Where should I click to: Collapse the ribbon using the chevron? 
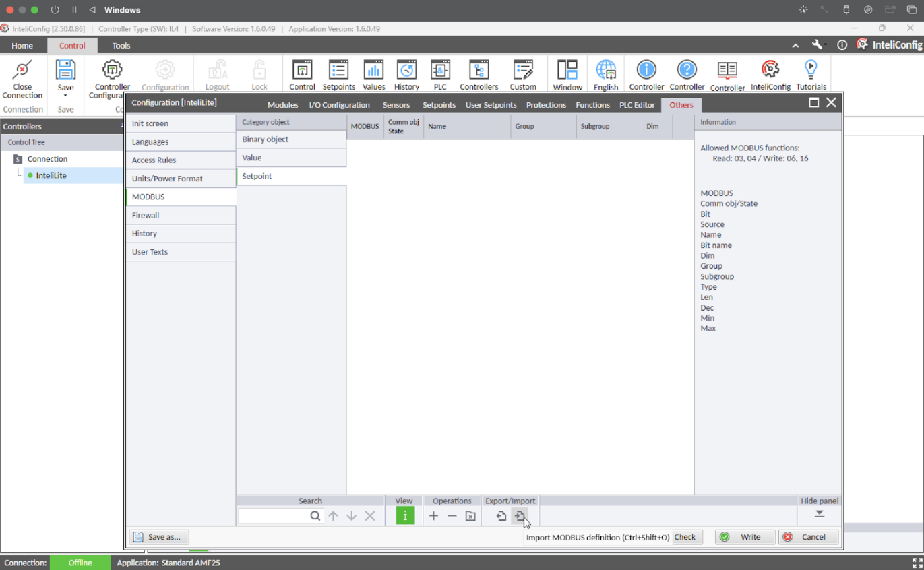tap(795, 45)
